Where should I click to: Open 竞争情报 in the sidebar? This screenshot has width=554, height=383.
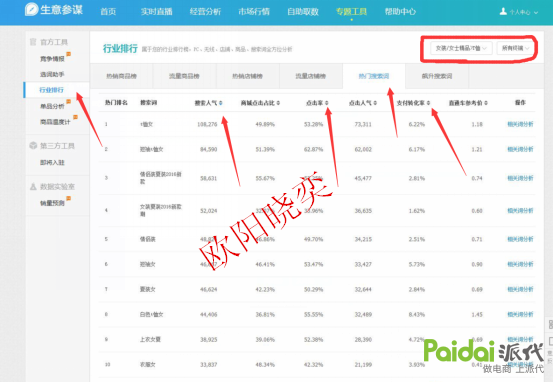pos(52,59)
